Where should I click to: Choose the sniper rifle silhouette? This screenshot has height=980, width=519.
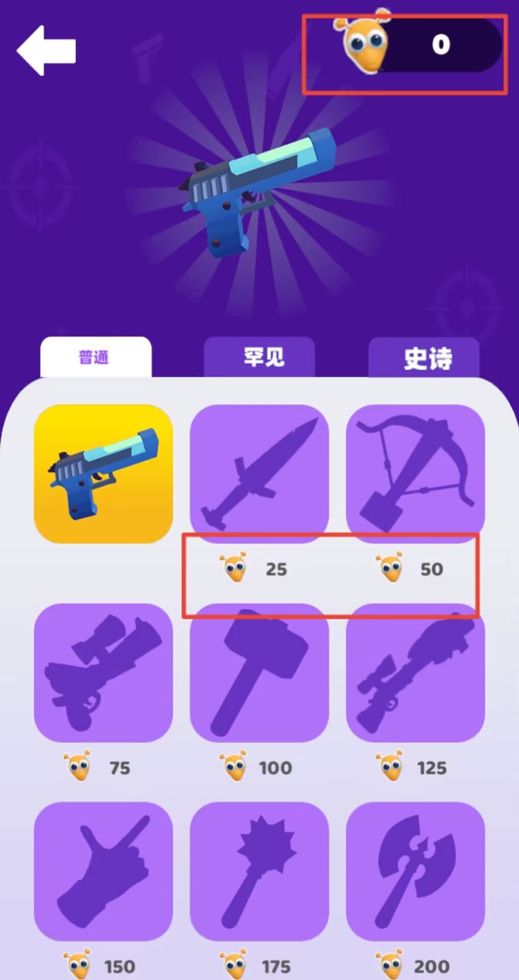[x=415, y=673]
